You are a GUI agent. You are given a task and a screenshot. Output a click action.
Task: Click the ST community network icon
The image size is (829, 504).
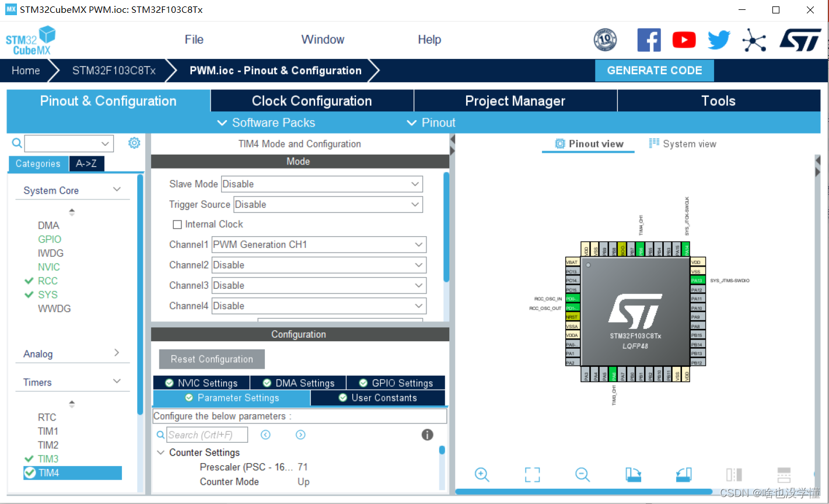pyautogui.click(x=754, y=40)
